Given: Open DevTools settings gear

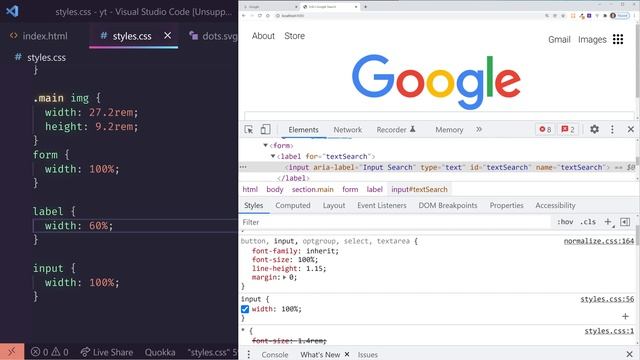Looking at the screenshot, I should 594,129.
